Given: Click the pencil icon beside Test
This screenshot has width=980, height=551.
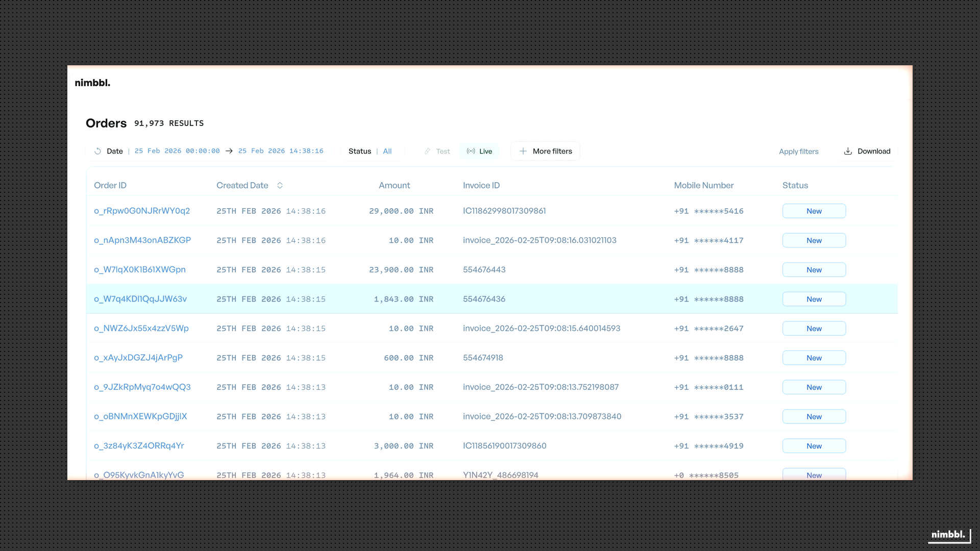Looking at the screenshot, I should point(427,151).
